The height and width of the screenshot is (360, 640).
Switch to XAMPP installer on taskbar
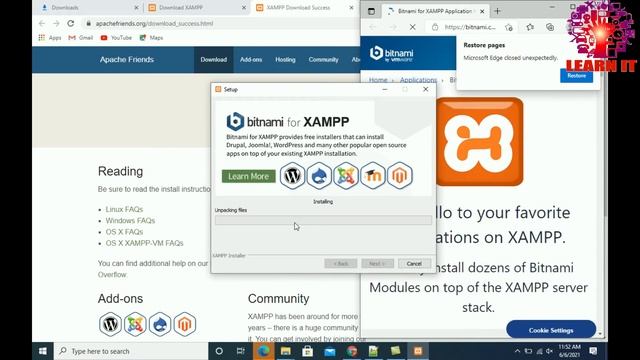[418, 351]
